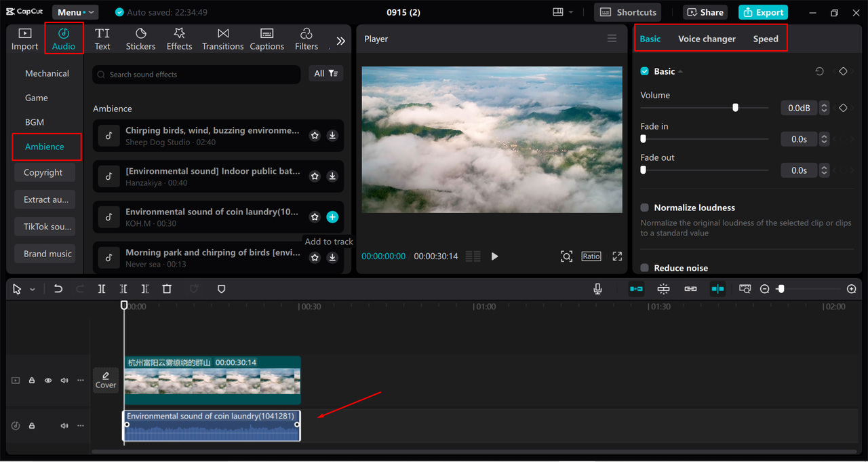This screenshot has height=462, width=868.
Task: Click the Cover button on video track
Action: pos(106,380)
